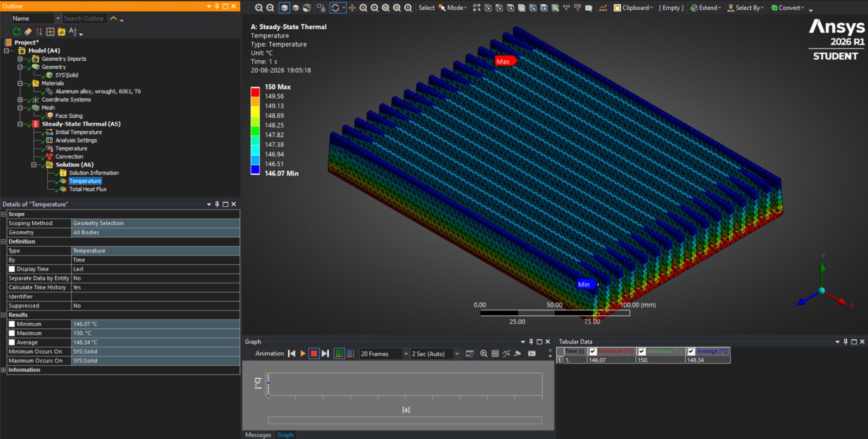Select the Result Sets animation icon
The height and width of the screenshot is (439, 868).
350,354
